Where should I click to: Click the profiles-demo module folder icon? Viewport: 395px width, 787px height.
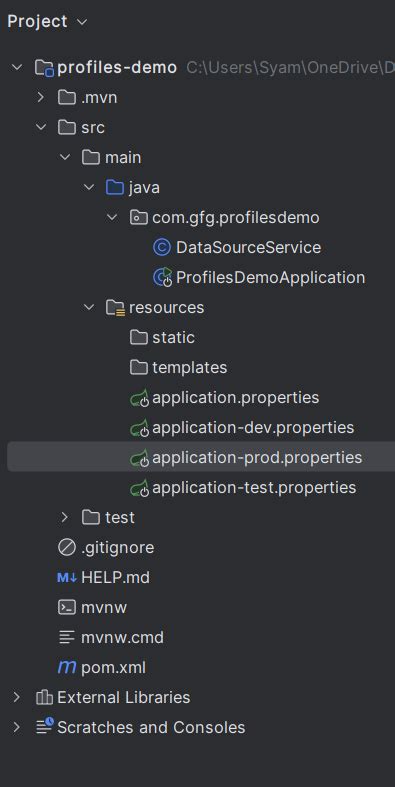tap(44, 68)
